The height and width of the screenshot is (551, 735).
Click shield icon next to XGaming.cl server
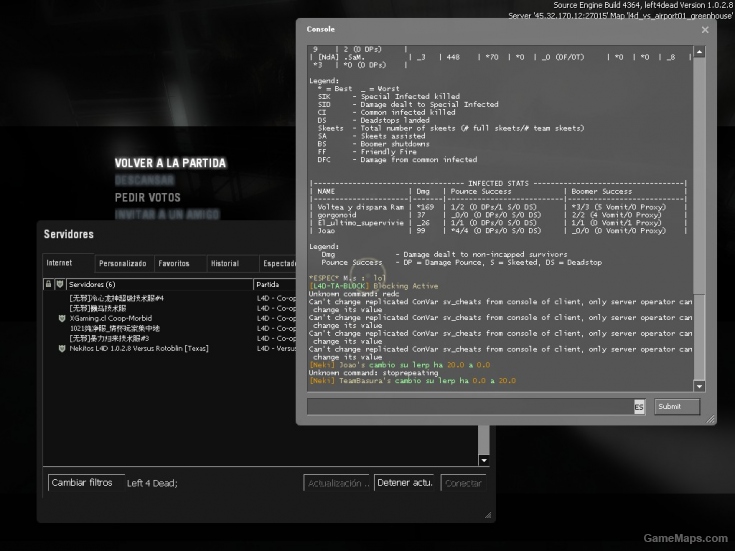click(61, 318)
